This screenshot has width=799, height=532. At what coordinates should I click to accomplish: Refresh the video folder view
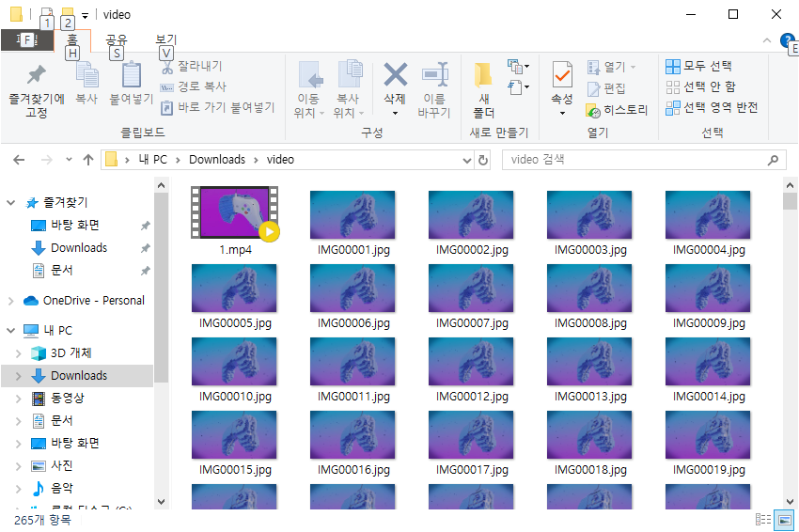tap(482, 161)
